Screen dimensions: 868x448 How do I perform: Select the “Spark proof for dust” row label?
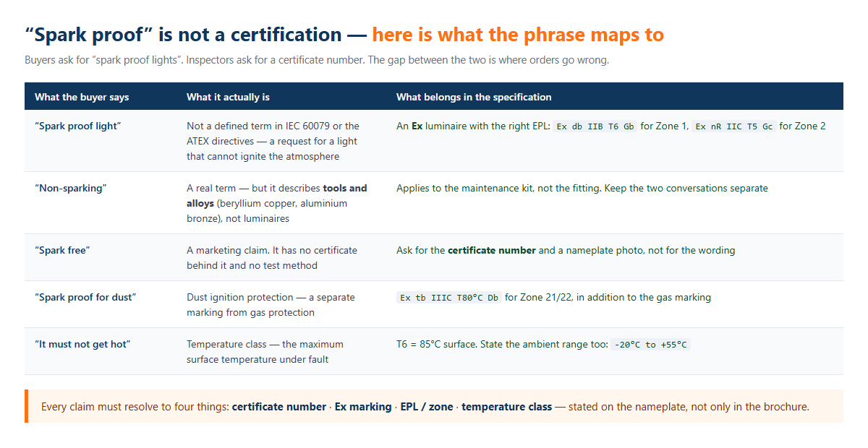[x=85, y=297]
